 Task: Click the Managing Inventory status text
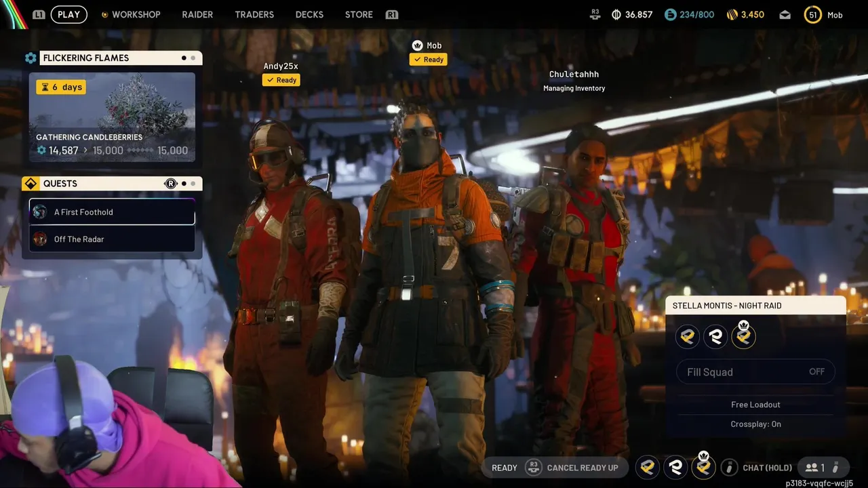pos(574,88)
